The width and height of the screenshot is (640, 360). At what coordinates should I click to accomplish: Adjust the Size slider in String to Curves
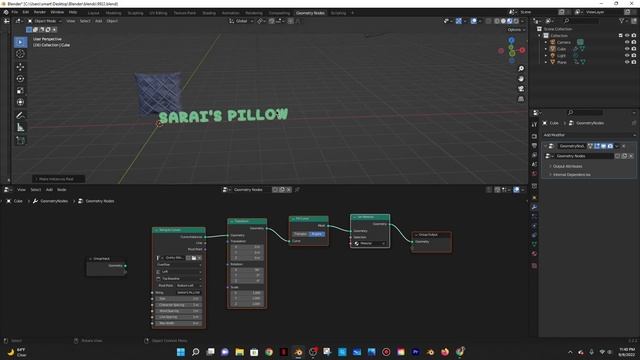click(x=179, y=299)
